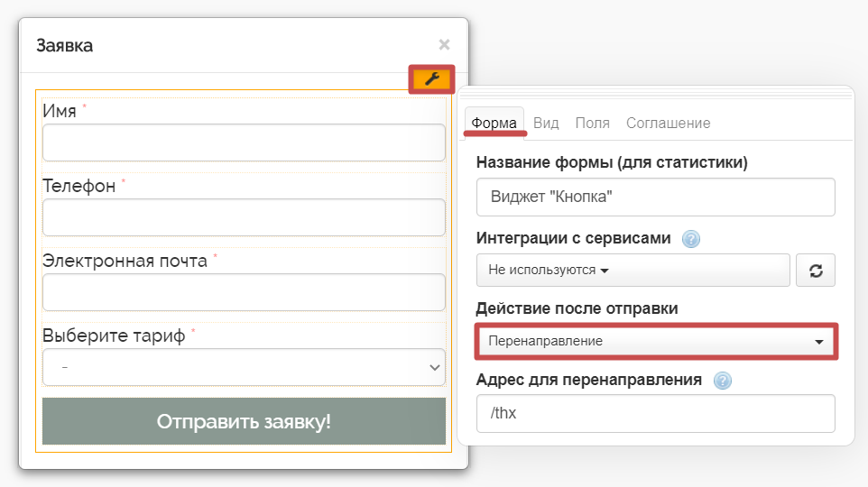
Task: Click the redirect address field /thx
Action: pyautogui.click(x=655, y=413)
